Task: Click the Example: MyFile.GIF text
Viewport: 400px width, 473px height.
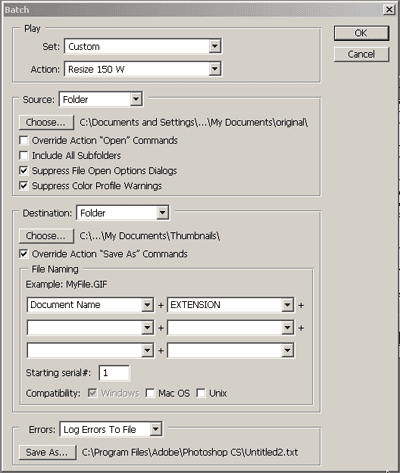Action: pos(67,284)
